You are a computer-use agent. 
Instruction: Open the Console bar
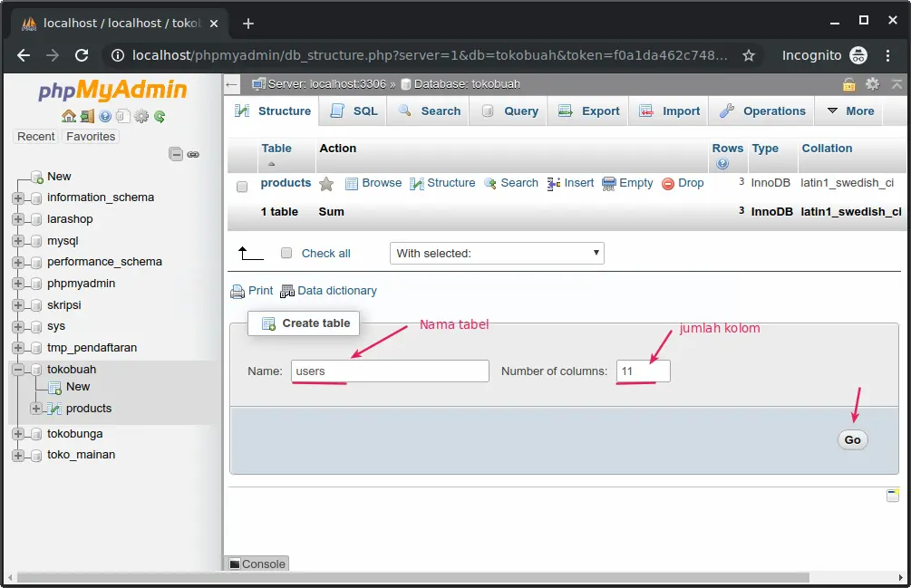[257, 564]
